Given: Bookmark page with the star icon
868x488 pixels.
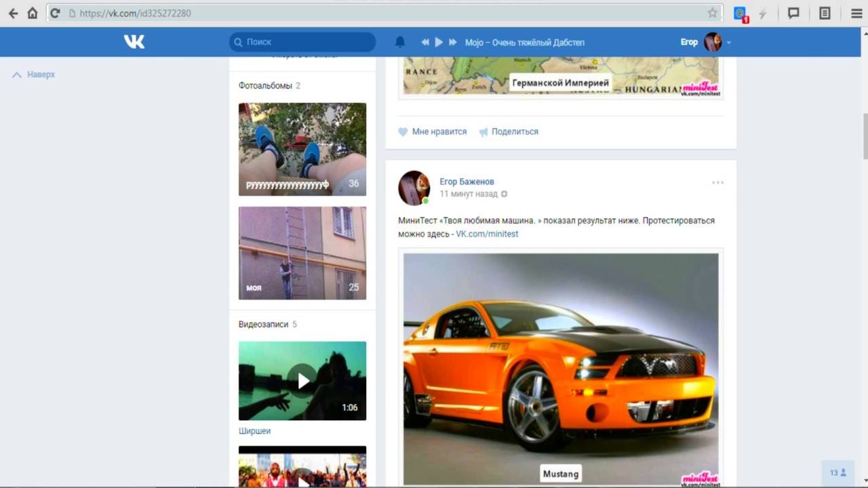Looking at the screenshot, I should click(x=712, y=13).
